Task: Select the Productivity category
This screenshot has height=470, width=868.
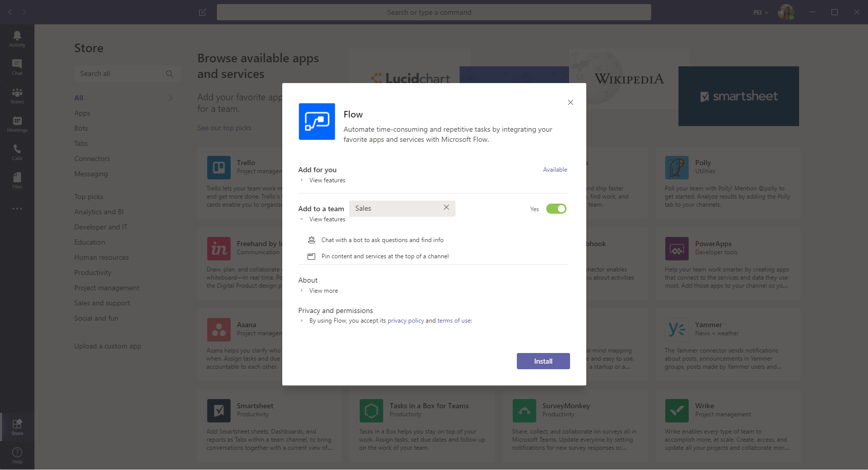Action: tap(93, 273)
